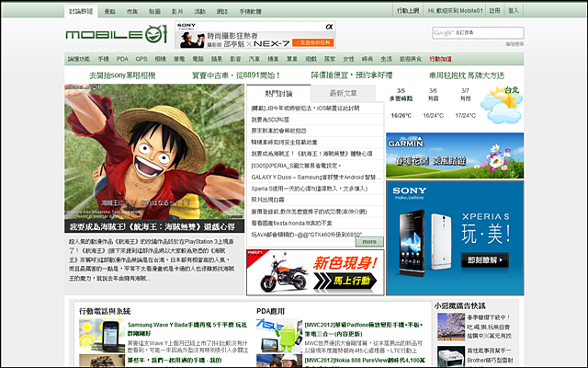The image size is (588, 368).
Task: Open the 汽車 forum category
Action: pos(254,59)
